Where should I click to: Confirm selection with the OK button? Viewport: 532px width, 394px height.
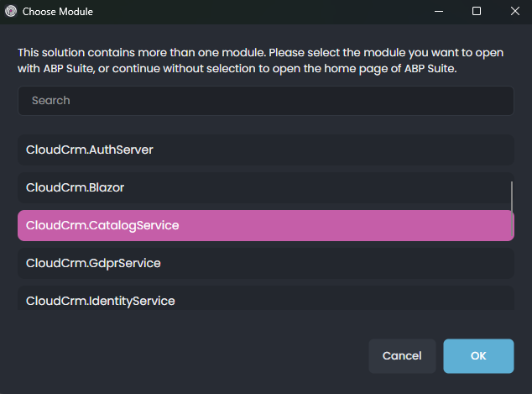pos(478,355)
